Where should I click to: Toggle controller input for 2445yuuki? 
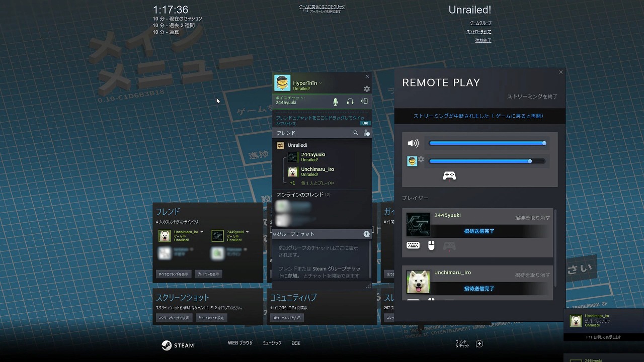(x=449, y=246)
